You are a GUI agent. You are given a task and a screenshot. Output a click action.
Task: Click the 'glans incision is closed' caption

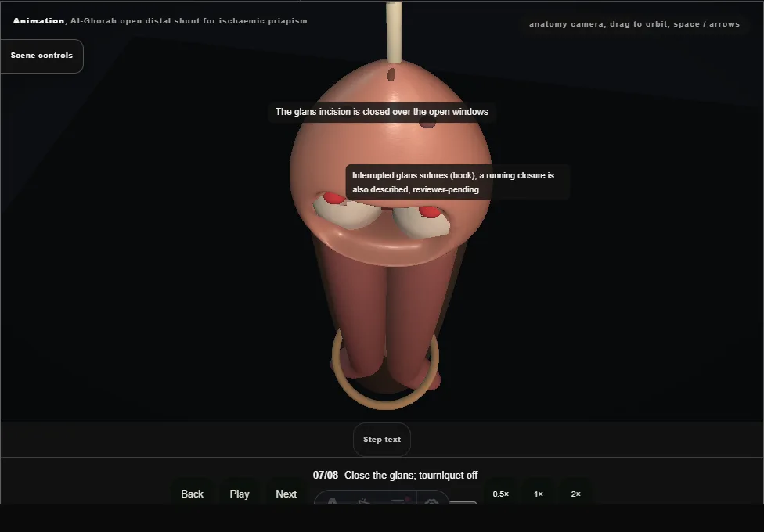pos(381,112)
